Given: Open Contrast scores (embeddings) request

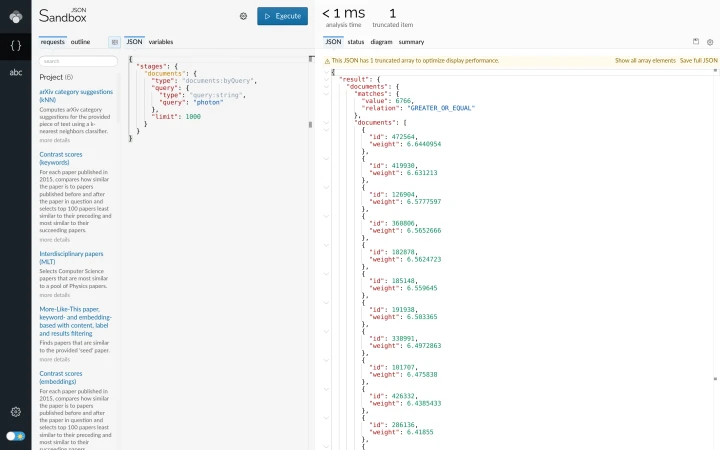Looking at the screenshot, I should pyautogui.click(x=61, y=377).
